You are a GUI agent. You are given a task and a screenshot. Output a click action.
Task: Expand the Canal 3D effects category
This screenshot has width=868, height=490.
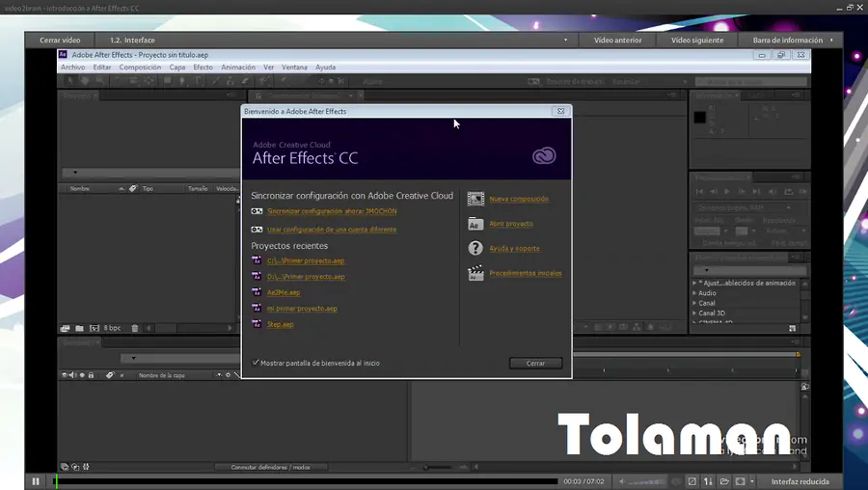click(694, 313)
